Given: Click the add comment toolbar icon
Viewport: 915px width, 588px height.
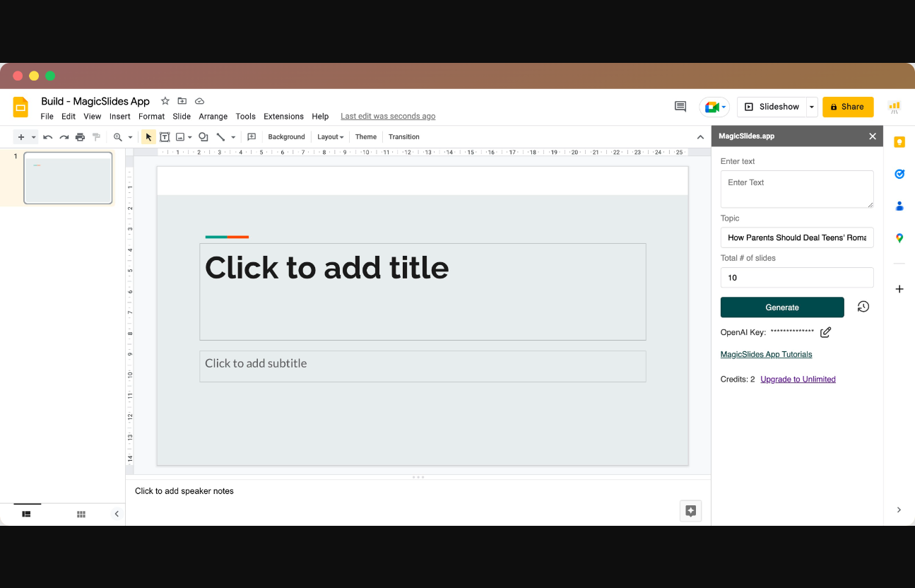Looking at the screenshot, I should tap(251, 137).
